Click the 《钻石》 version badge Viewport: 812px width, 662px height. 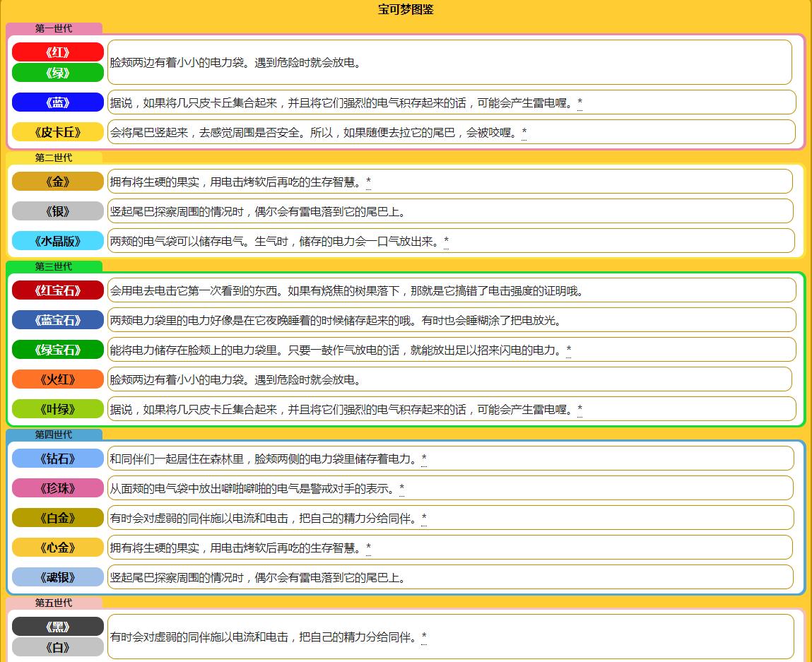pos(57,458)
